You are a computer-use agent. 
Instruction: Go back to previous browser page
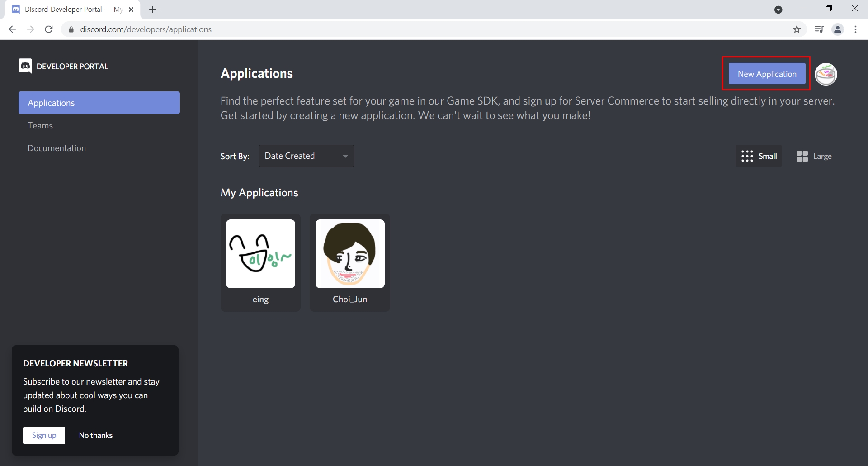[12, 29]
